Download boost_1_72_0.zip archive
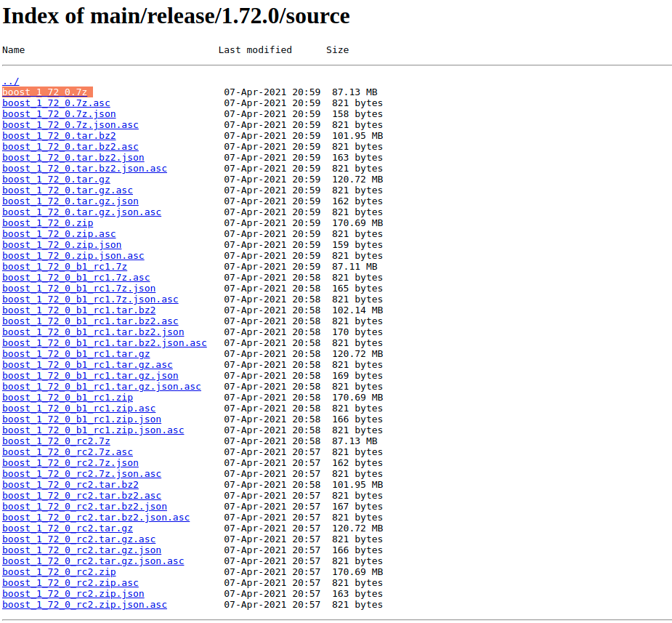Viewport: 672px width, 623px height. coord(47,223)
